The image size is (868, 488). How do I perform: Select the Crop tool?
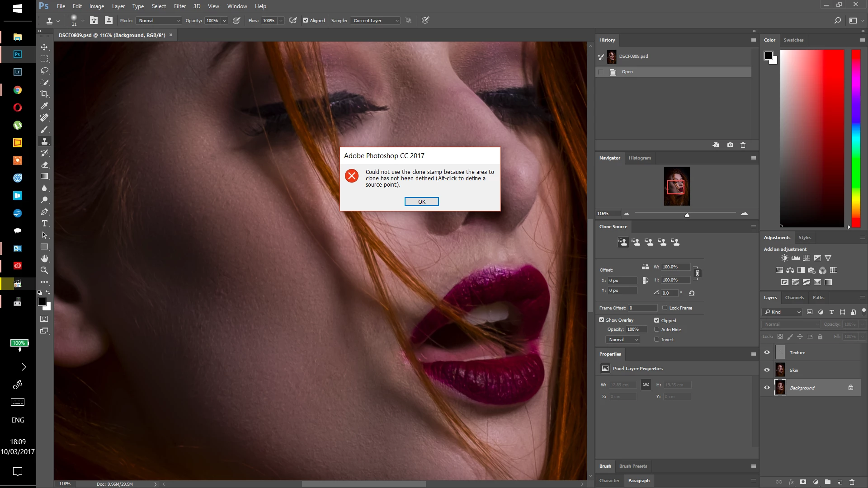coord(44,94)
